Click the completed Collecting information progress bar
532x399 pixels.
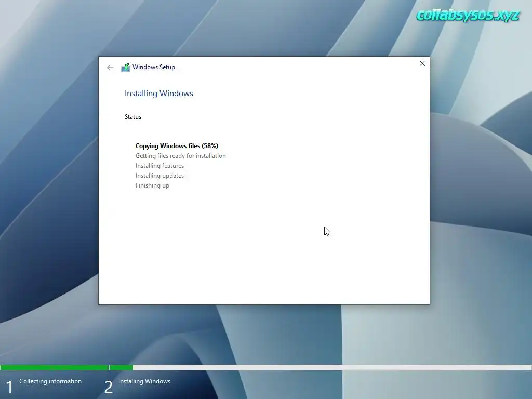[x=54, y=367]
